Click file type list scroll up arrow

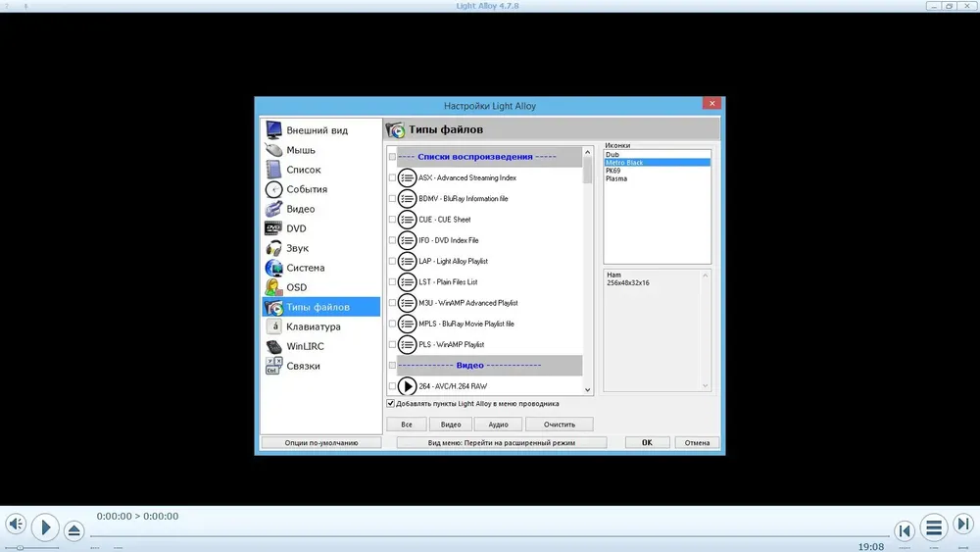pyautogui.click(x=587, y=152)
